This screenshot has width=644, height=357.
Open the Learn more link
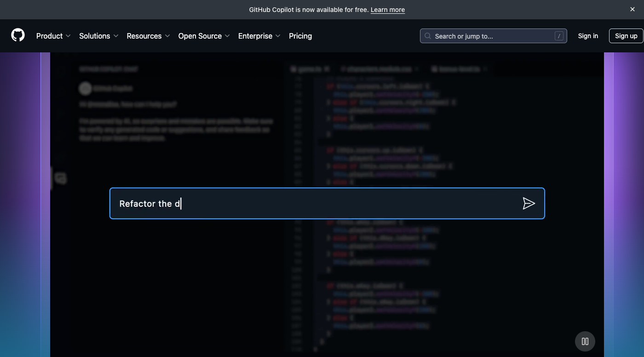[388, 9]
